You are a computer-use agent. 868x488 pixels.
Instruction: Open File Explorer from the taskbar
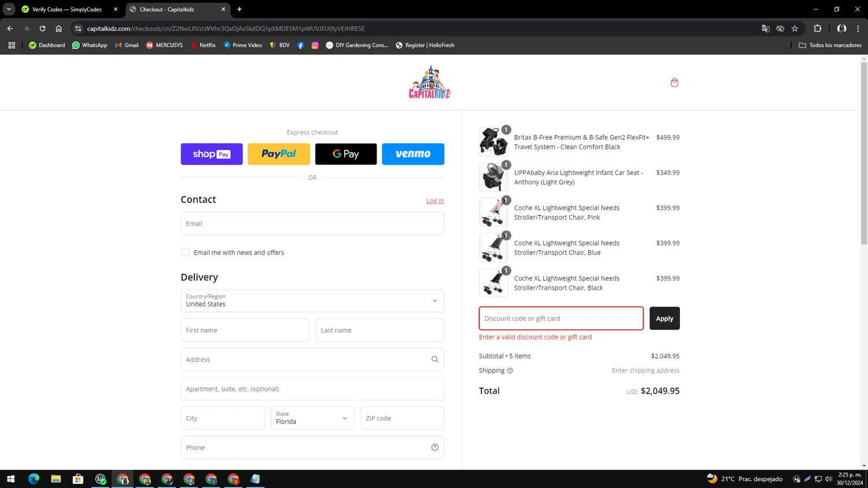point(56,479)
